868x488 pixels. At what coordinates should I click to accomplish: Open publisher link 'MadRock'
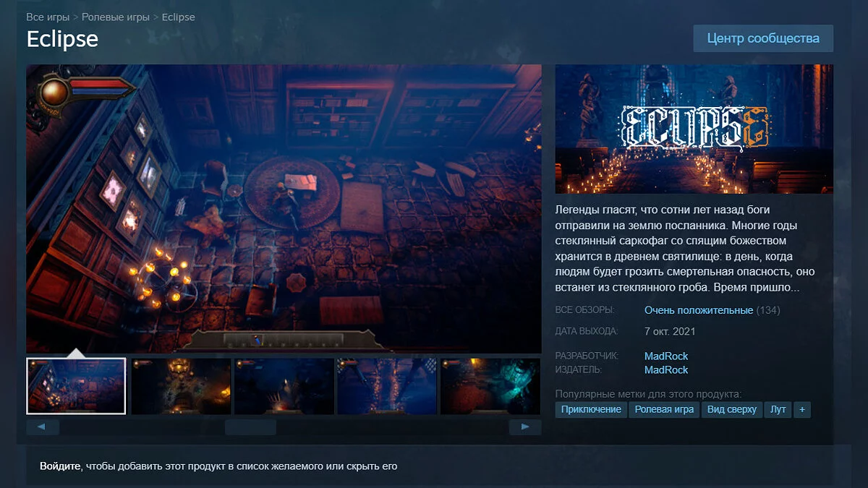(x=666, y=369)
